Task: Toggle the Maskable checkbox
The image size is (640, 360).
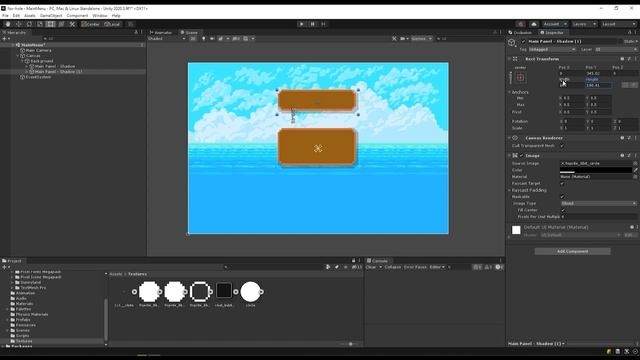Action: 562,197
